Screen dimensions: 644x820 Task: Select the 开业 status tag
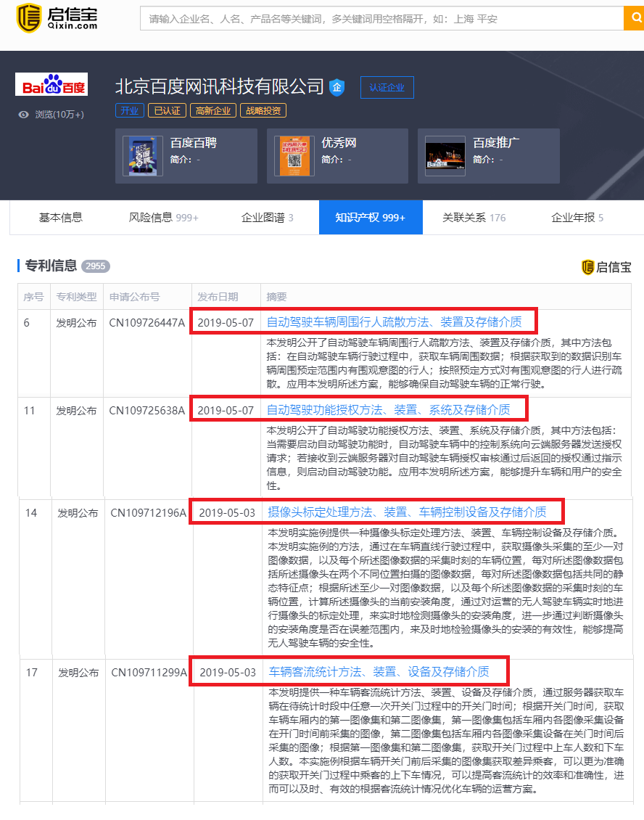point(130,110)
